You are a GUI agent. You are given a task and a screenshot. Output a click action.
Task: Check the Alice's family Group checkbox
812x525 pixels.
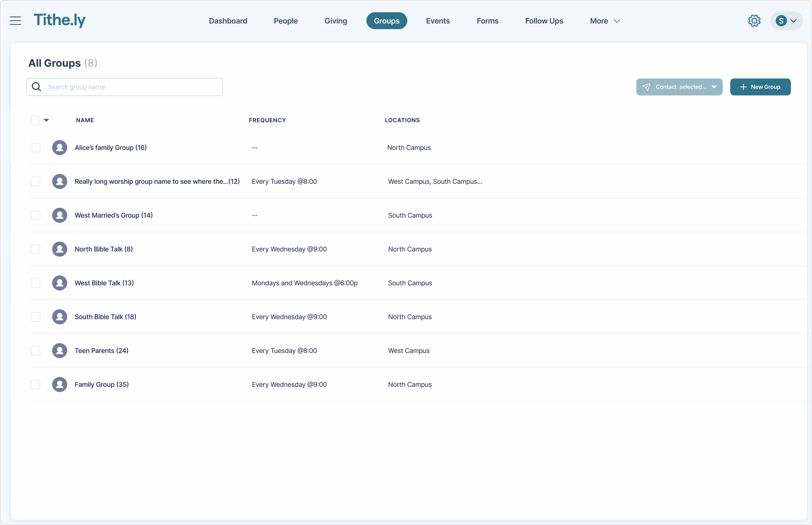click(35, 148)
